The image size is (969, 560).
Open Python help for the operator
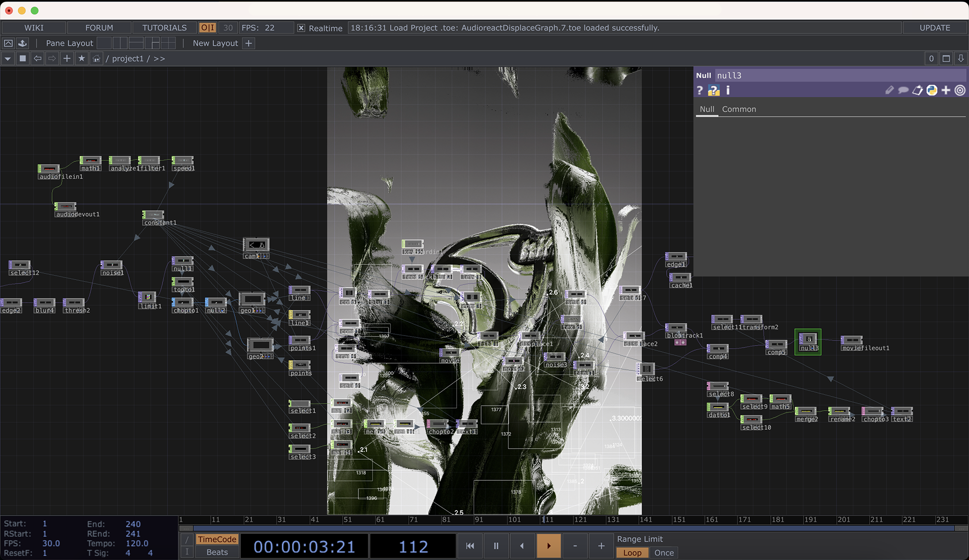coord(713,90)
